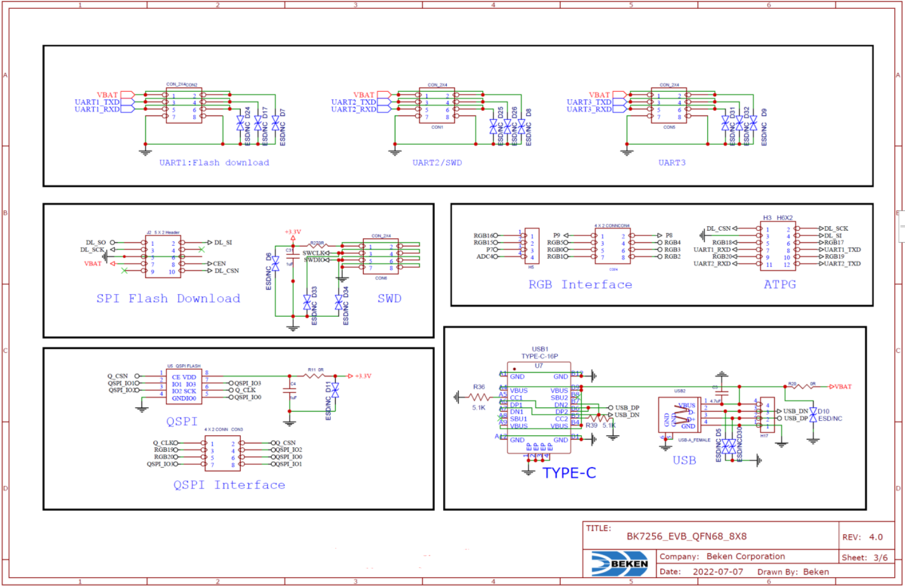Viewport: 905px width, 588px height.
Task: Click the 'RGB Interface' title
Action: (581, 284)
